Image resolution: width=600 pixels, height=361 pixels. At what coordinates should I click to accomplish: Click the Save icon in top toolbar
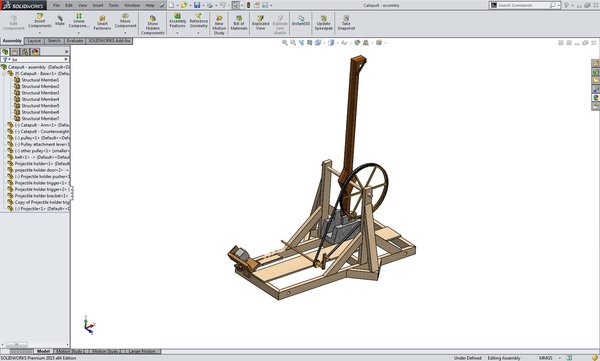coord(197,5)
